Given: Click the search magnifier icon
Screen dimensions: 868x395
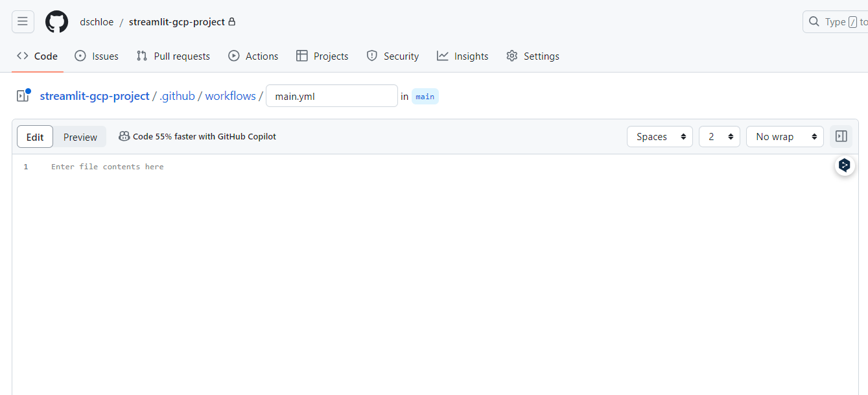Looking at the screenshot, I should pos(814,21).
